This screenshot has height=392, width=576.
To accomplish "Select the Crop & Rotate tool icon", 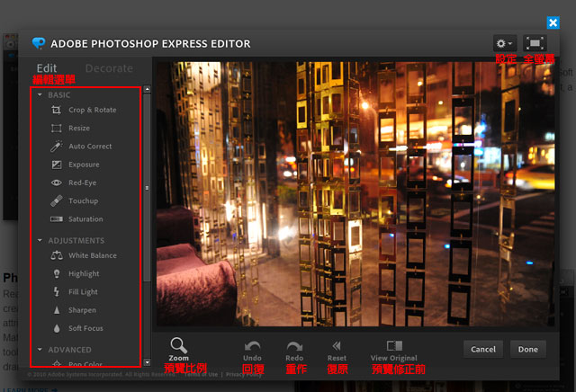I will (x=56, y=110).
